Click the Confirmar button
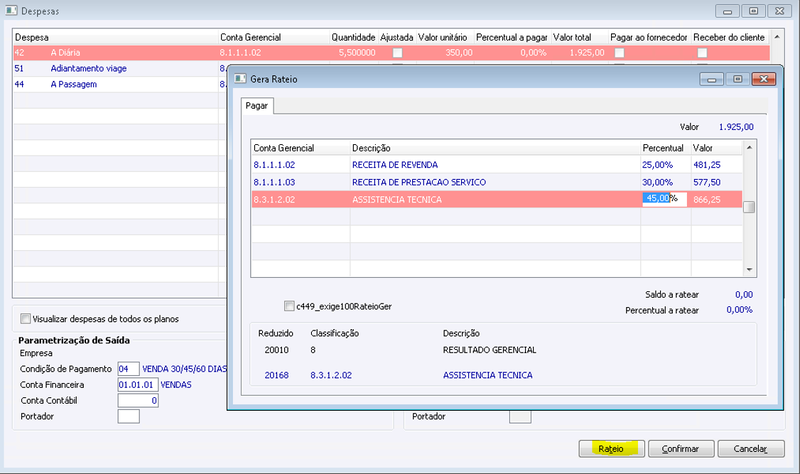Viewport: 800px width, 474px height. coord(680,449)
